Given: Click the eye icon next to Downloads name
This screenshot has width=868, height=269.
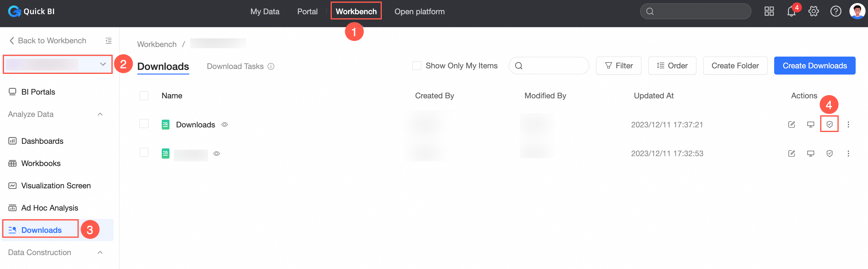Looking at the screenshot, I should pos(224,125).
